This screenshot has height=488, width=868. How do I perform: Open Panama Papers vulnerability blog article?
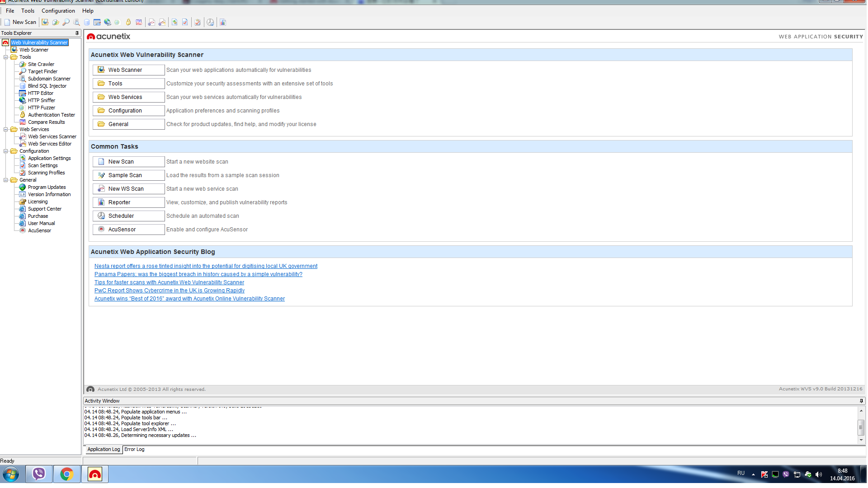pyautogui.click(x=198, y=273)
